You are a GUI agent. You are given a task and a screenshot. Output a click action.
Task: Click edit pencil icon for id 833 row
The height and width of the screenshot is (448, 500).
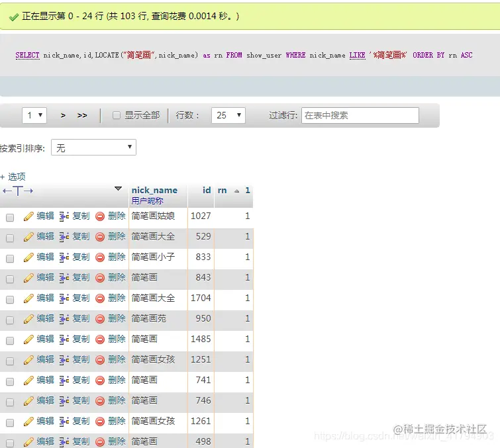point(28,257)
